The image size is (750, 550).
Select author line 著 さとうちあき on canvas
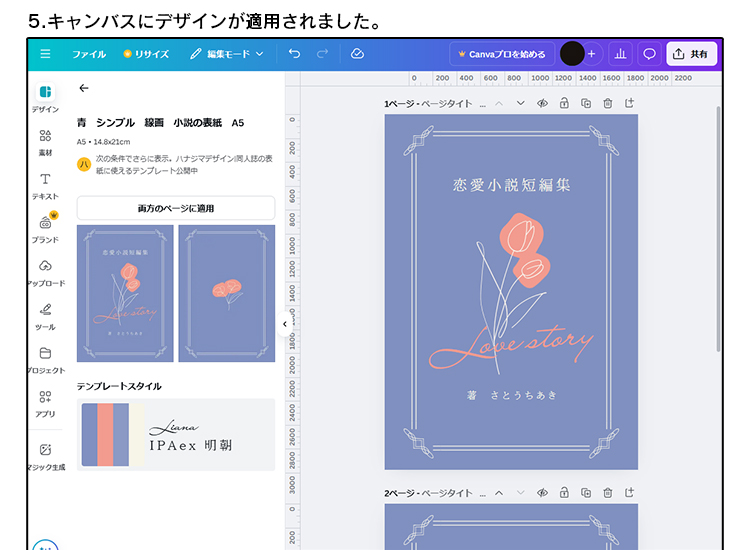[511, 395]
